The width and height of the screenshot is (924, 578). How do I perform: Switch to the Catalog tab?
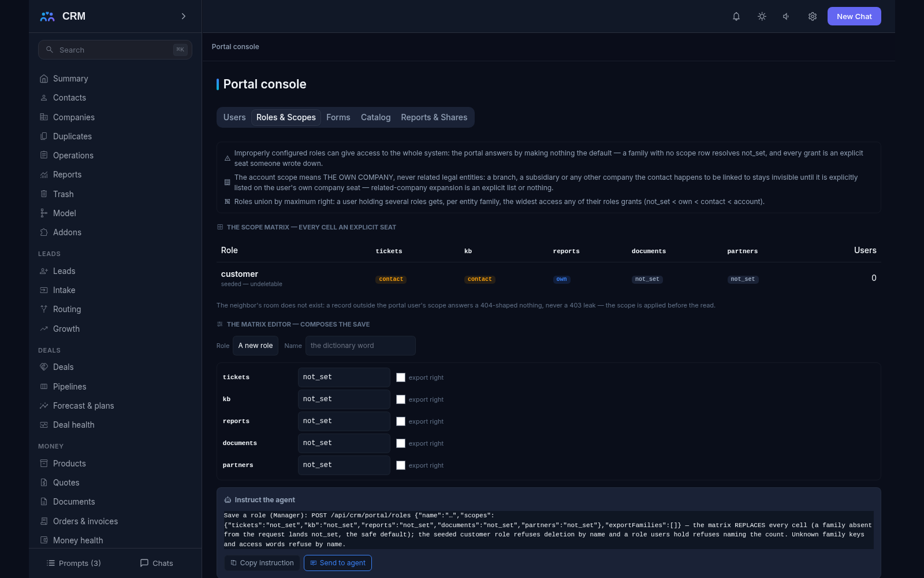[376, 117]
